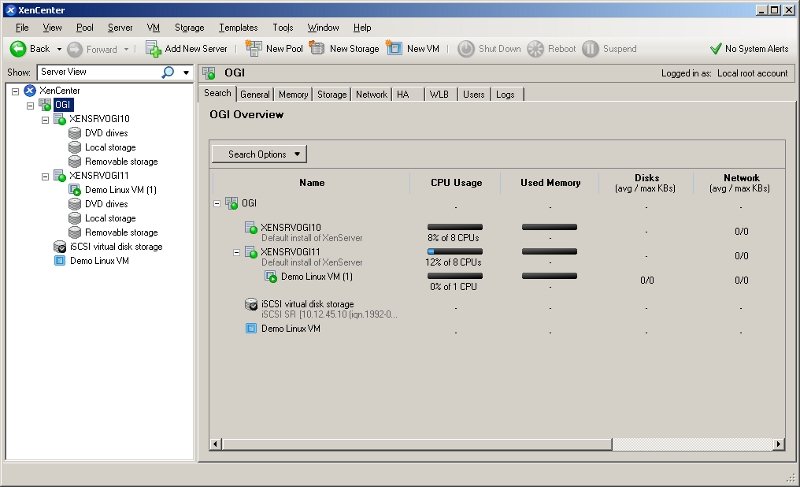Click the Used Memory column header
The width and height of the screenshot is (800, 487).
click(x=550, y=183)
